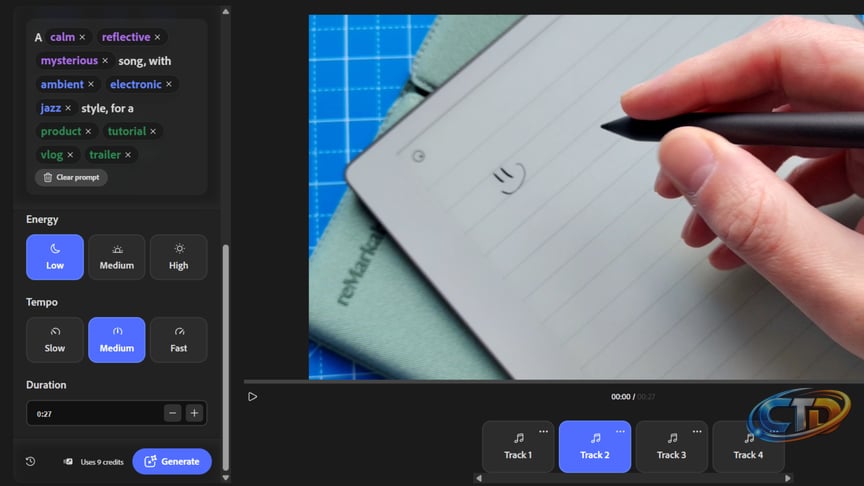864x486 pixels.
Task: Click the 0:27 duration field
Action: pyautogui.click(x=116, y=413)
